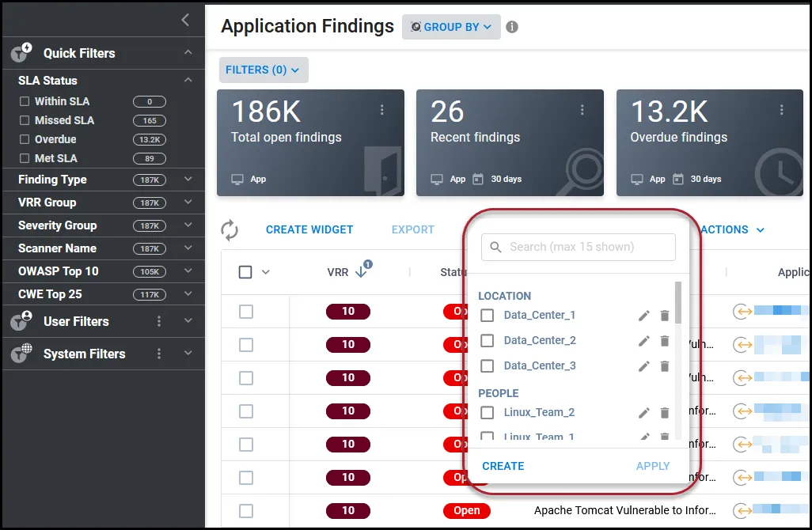Toggle the select-all checkbox in table header
812x530 pixels.
[245, 272]
